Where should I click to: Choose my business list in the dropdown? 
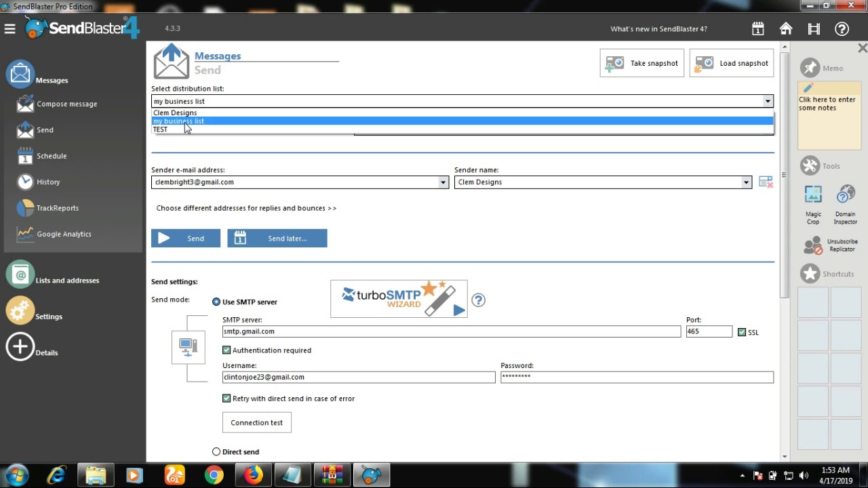tap(462, 121)
